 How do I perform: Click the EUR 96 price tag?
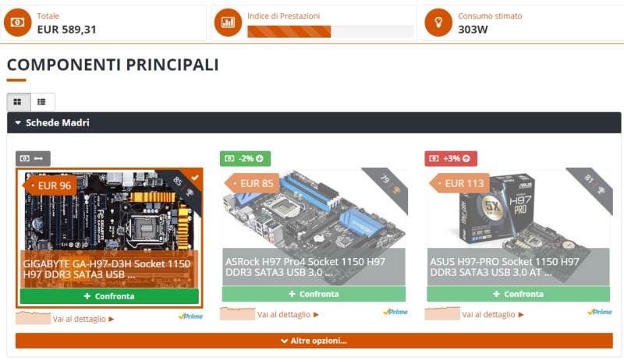click(50, 186)
